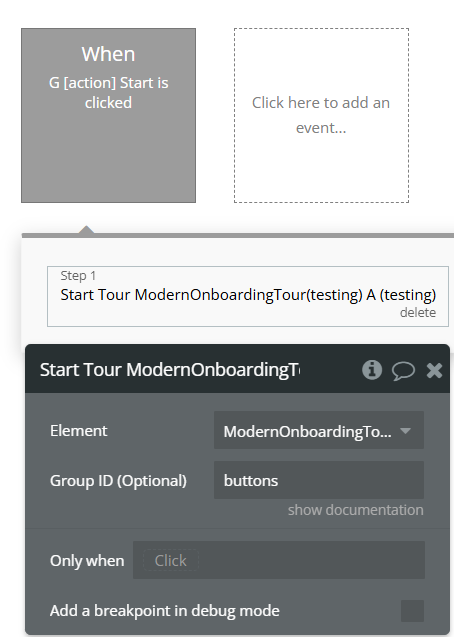Edit the Start Tour ModernOnboardingT panel title
This screenshot has width=454, height=637.
click(170, 370)
